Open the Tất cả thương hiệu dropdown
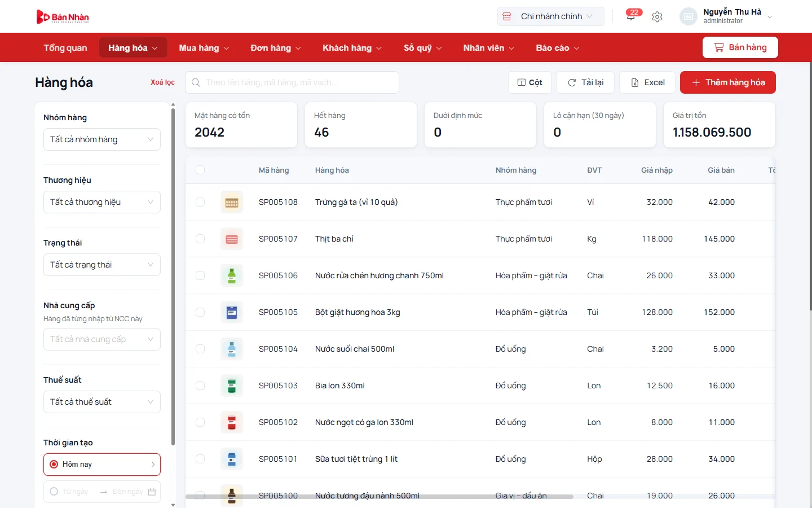This screenshot has width=812, height=508. 102,202
